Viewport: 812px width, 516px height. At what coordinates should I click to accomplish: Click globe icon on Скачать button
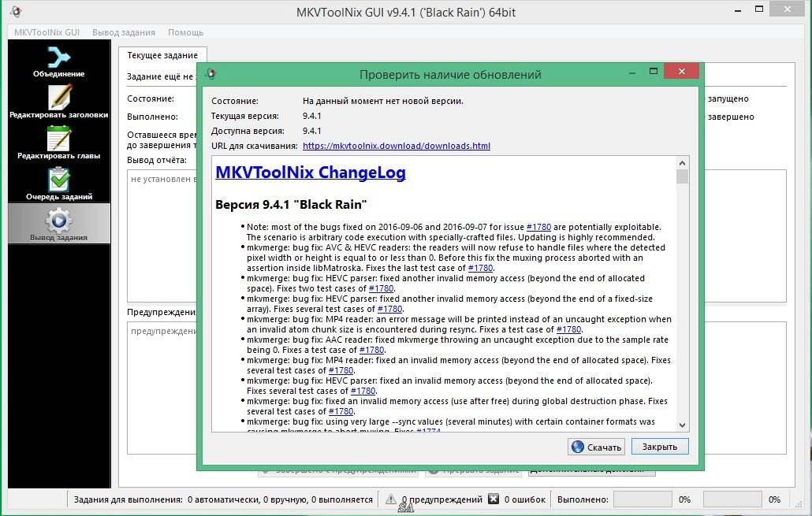pos(578,447)
